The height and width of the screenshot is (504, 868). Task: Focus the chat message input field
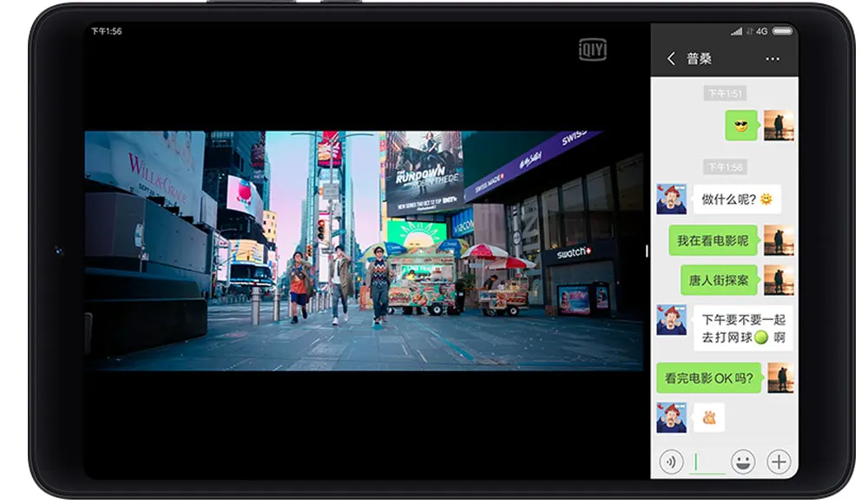(x=707, y=462)
